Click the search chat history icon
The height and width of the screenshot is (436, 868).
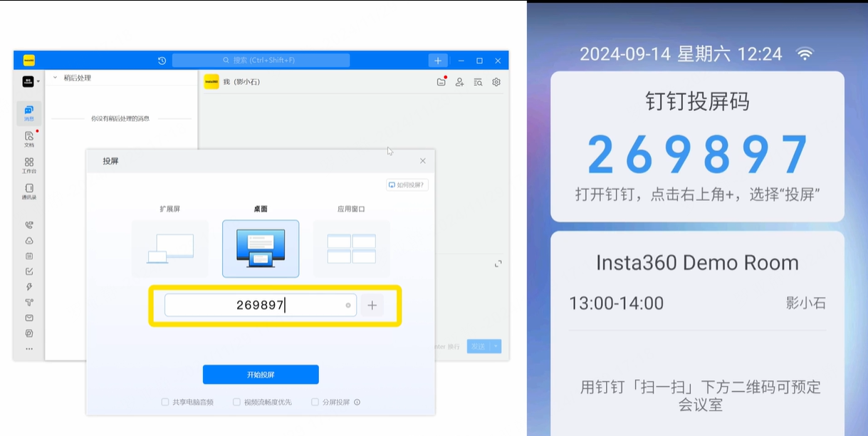point(478,82)
